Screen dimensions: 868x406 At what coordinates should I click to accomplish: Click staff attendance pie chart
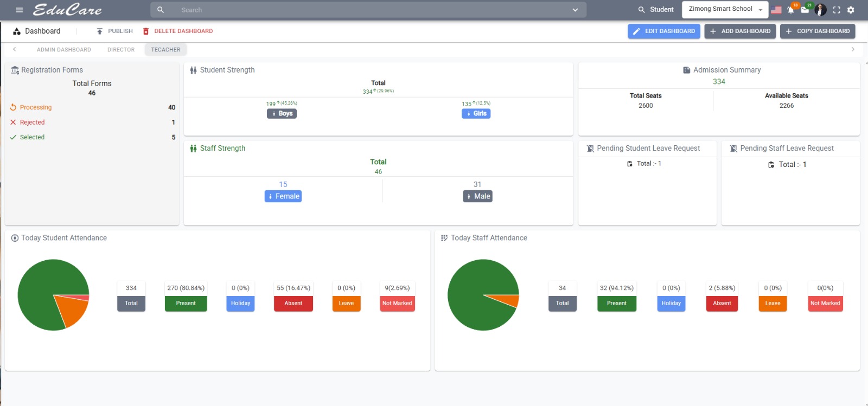[483, 295]
